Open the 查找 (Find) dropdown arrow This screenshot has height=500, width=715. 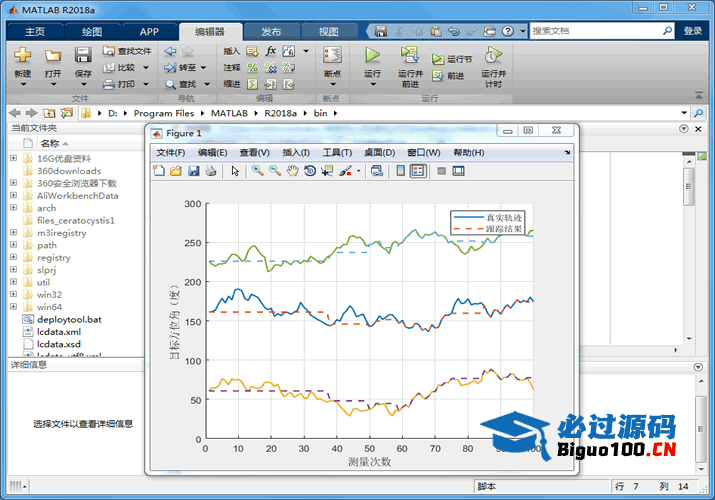point(207,84)
